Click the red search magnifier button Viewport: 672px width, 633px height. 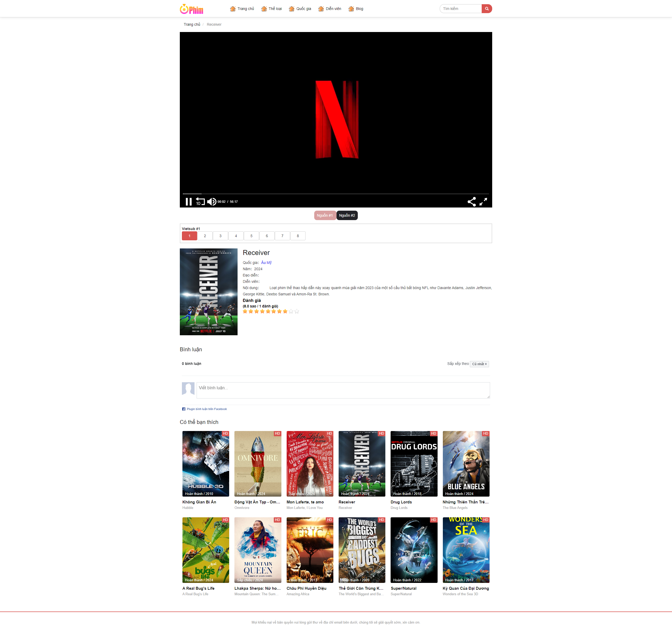click(486, 9)
